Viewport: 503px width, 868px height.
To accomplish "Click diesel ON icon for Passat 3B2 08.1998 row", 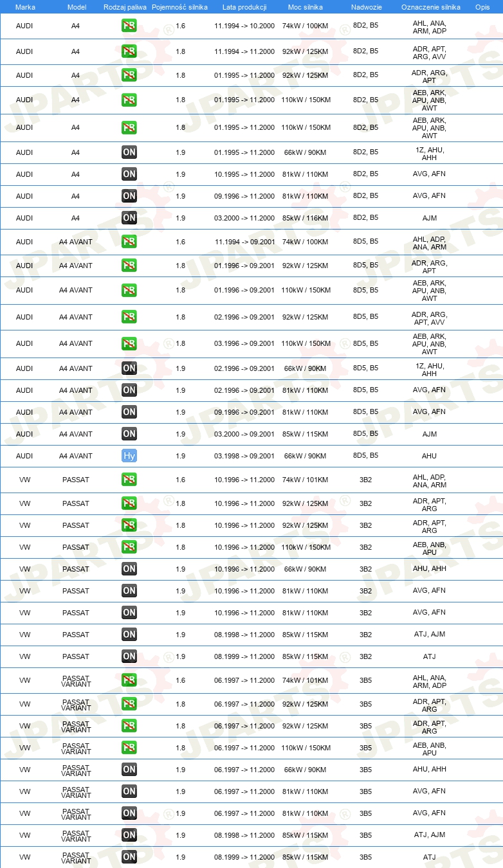I will 129,635.
